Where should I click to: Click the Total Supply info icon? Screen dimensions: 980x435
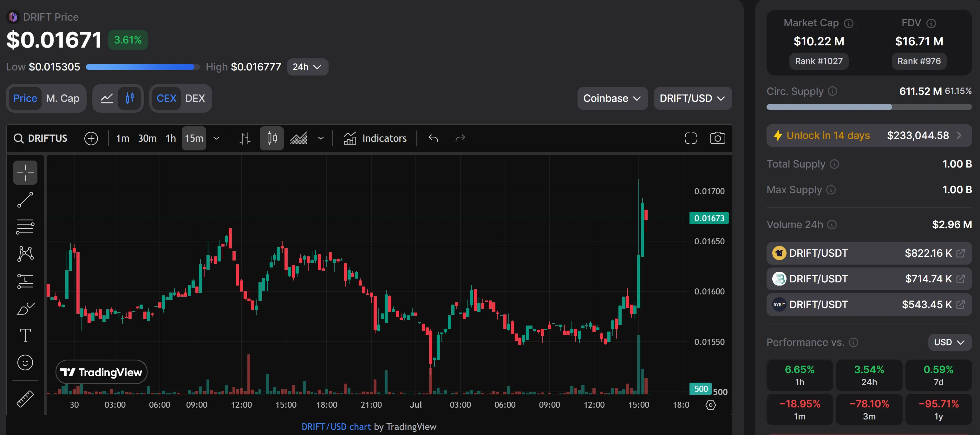tap(834, 164)
